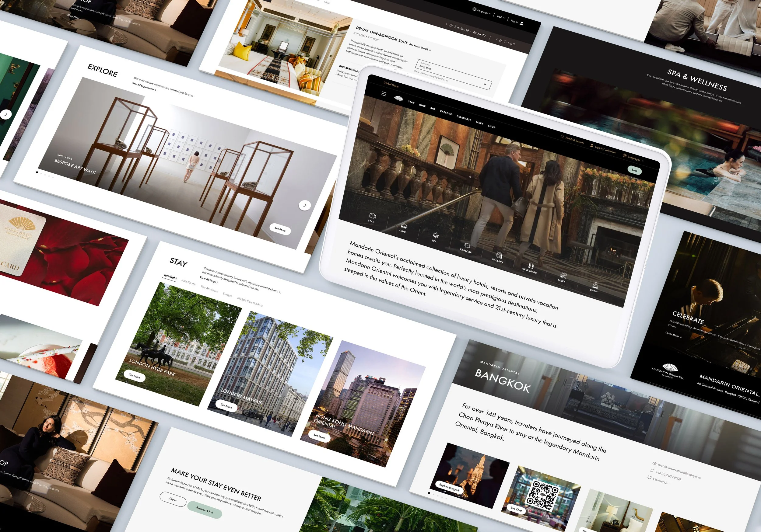Open the Select Bed King Bed dropdown
The height and width of the screenshot is (532, 761).
click(x=454, y=75)
